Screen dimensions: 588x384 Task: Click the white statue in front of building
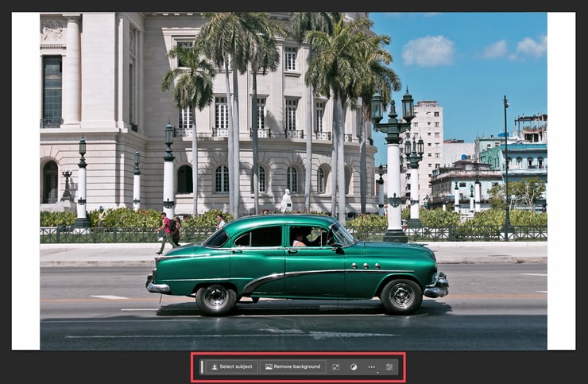coord(286,200)
